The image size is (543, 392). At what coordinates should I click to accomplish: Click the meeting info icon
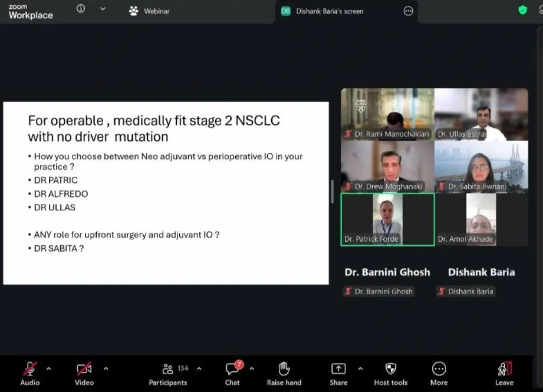click(81, 9)
